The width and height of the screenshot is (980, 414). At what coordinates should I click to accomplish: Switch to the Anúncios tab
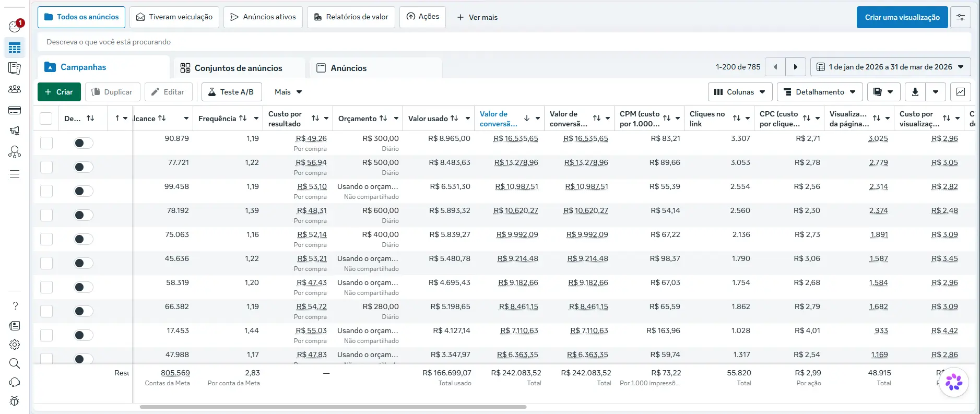pos(376,68)
